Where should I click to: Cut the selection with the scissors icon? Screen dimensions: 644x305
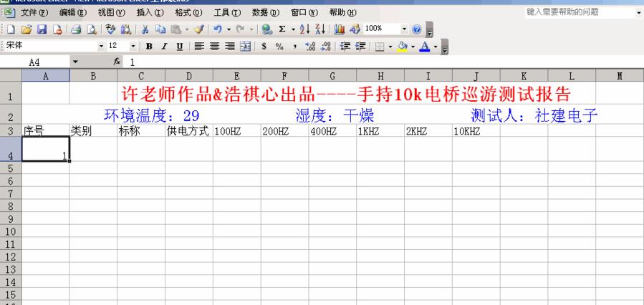click(x=145, y=29)
